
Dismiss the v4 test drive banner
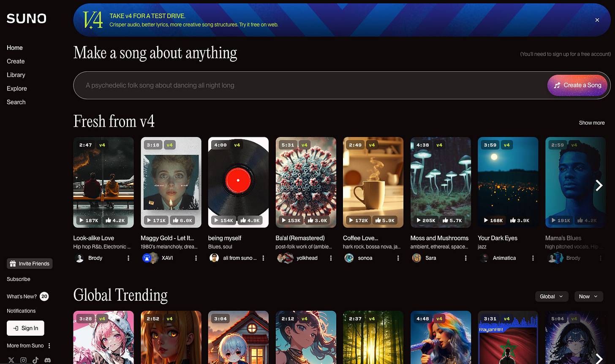click(597, 20)
